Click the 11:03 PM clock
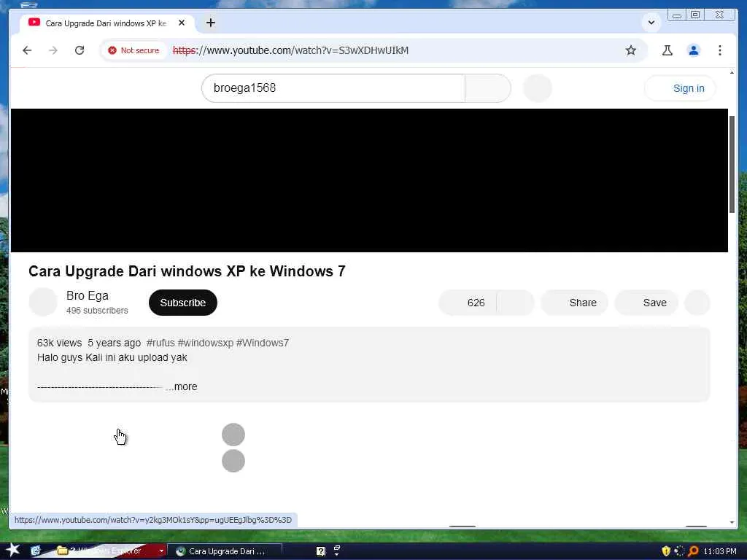 (x=720, y=551)
